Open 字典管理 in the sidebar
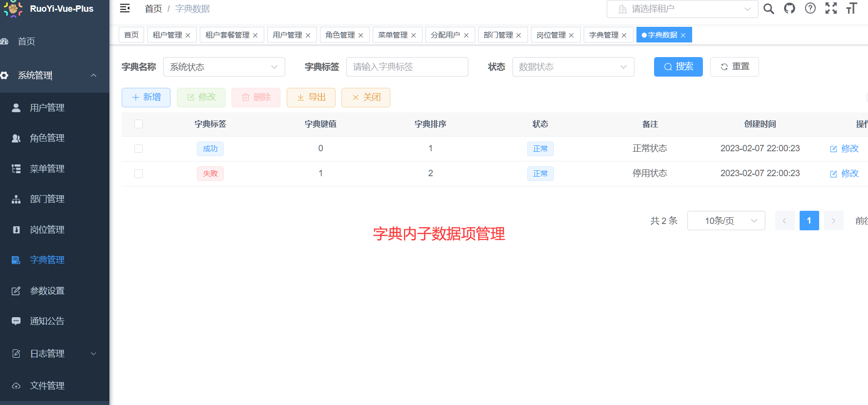This screenshot has width=868, height=405. (55, 260)
